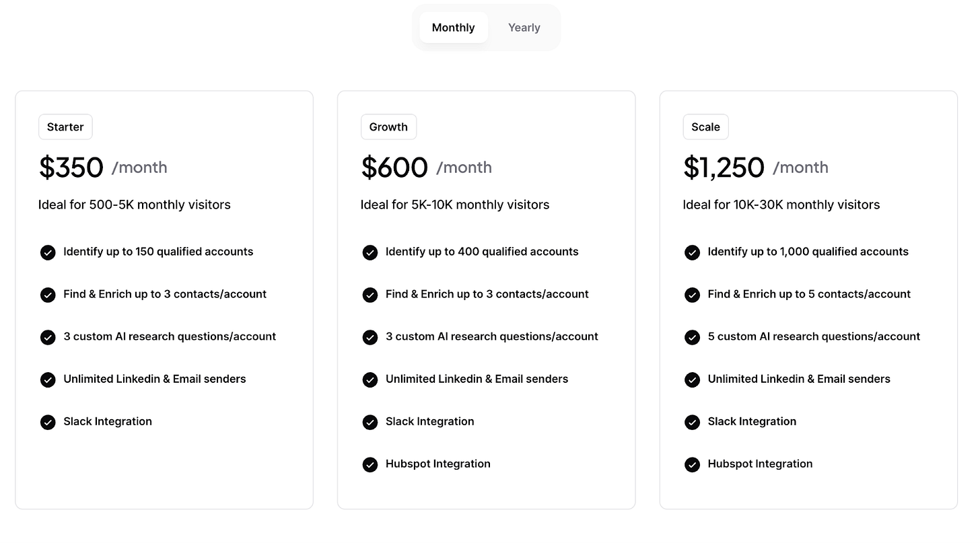Screen dimensions: 980x543
Task: Switch to Yearly billing tab
Action: click(x=524, y=28)
